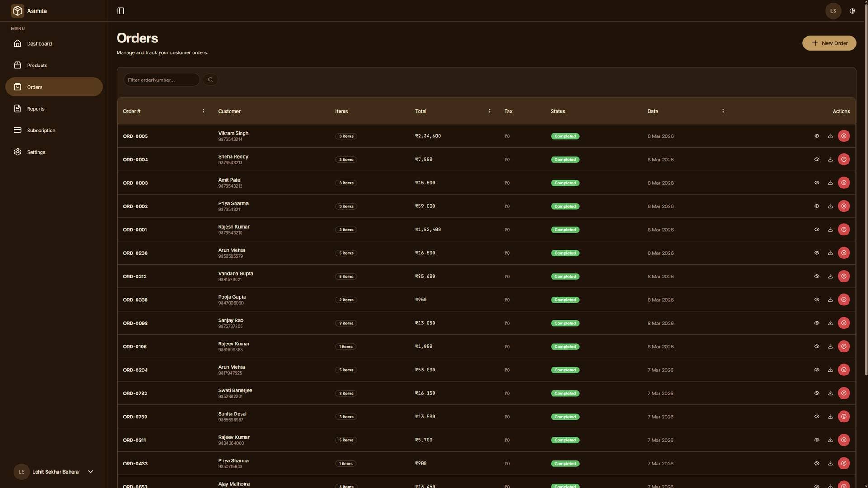The height and width of the screenshot is (488, 868).
Task: Open the Order # column options menu
Action: 203,111
